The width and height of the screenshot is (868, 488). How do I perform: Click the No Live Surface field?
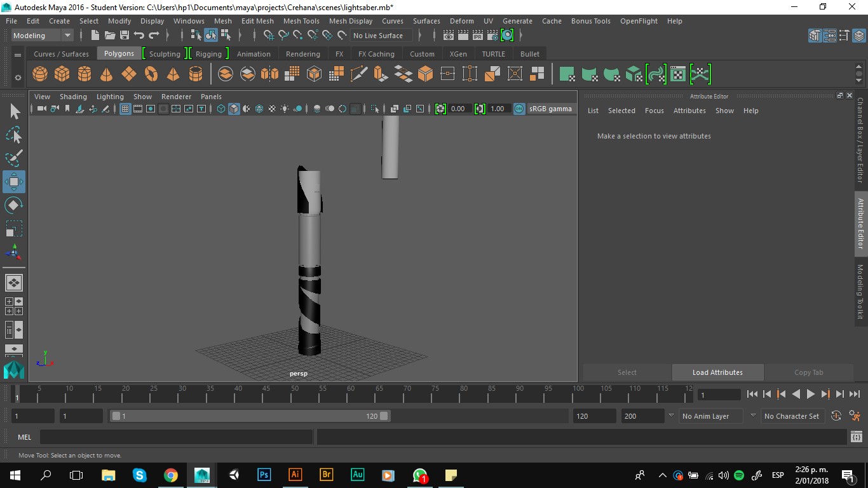381,36
